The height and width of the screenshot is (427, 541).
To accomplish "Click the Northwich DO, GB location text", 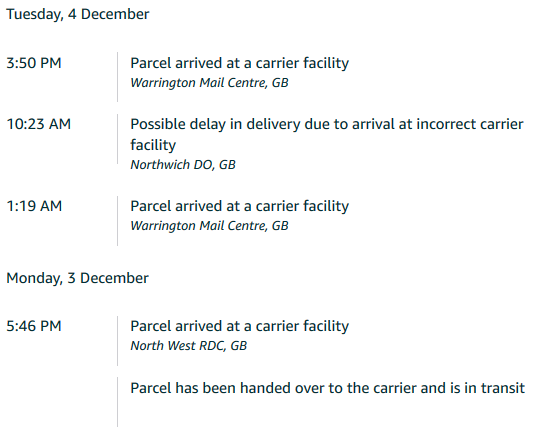I will 183,165.
